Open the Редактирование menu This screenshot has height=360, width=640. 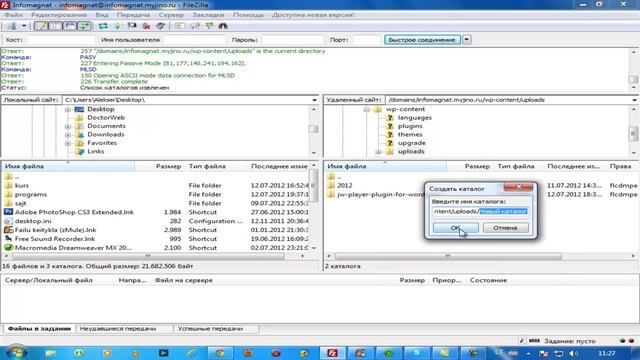[x=59, y=15]
